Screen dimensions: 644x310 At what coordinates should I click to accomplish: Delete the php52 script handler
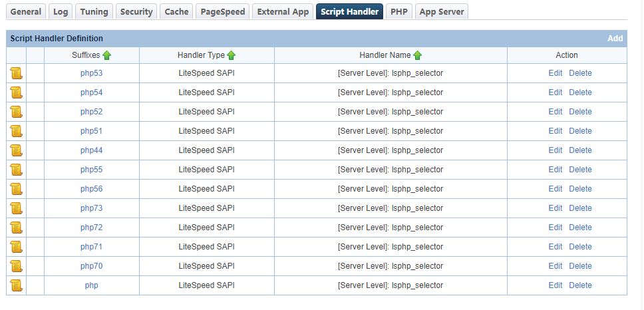[x=580, y=112]
